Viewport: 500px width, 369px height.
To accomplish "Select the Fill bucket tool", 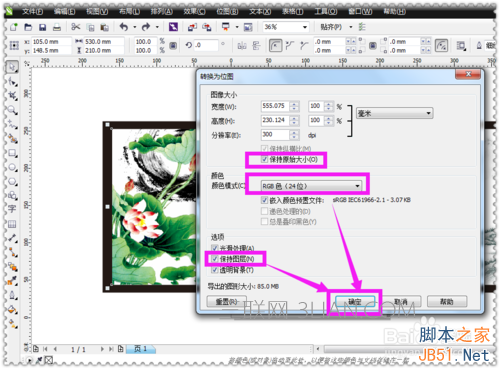I will click(x=13, y=310).
